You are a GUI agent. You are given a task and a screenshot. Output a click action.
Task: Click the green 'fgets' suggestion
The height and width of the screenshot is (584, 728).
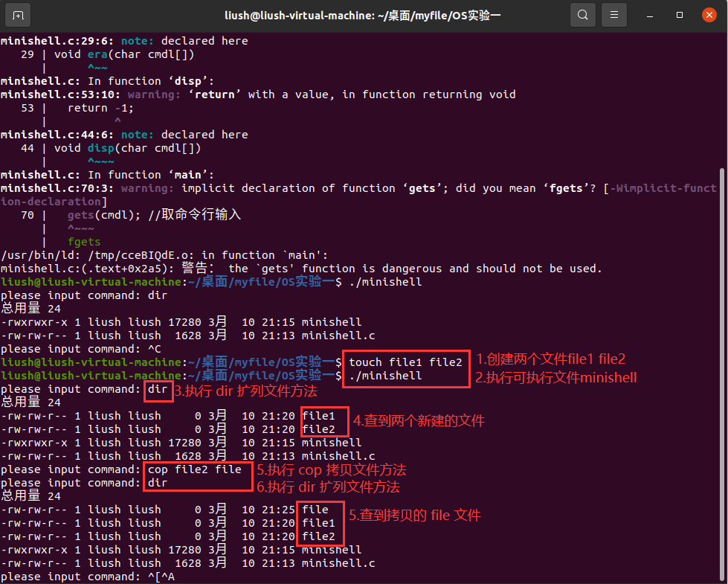point(84,242)
